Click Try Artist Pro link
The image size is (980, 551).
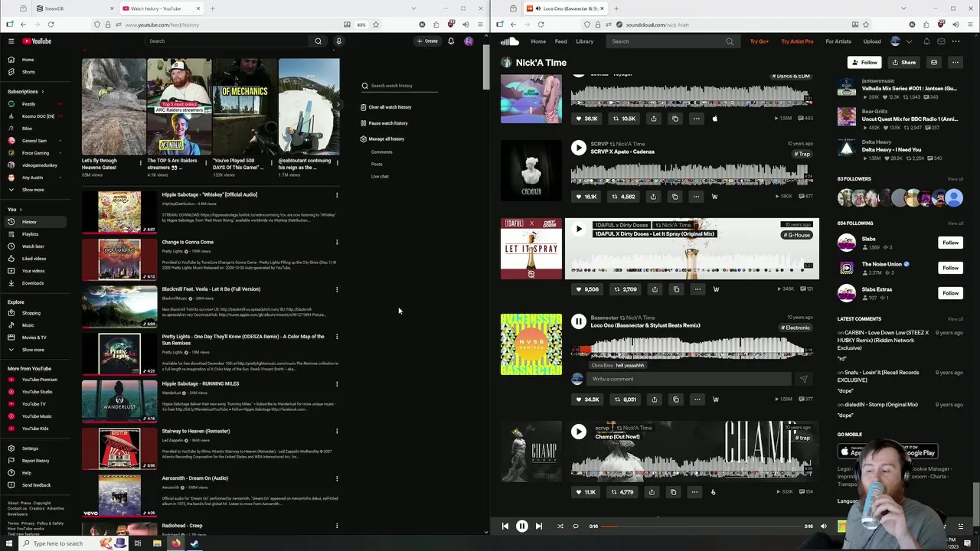(797, 41)
